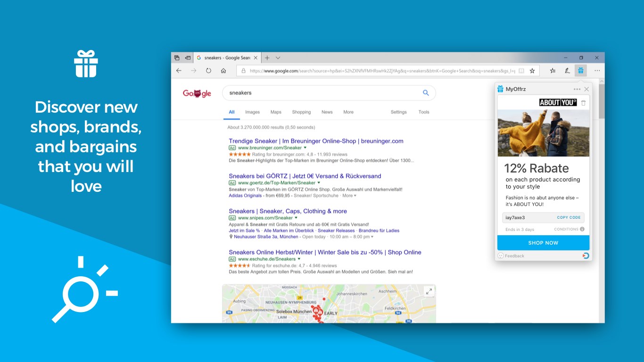Screen dimensions: 644x362
Task: Open the Sneakers bei GÖRTZ result link
Action: (305, 176)
